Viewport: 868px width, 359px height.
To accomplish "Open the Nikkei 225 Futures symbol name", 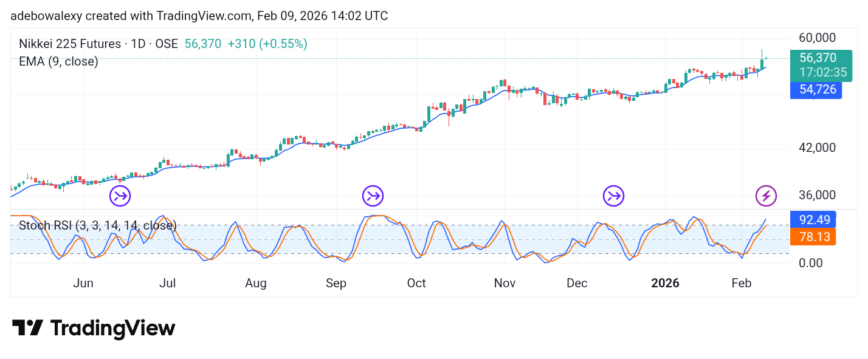I will point(70,44).
